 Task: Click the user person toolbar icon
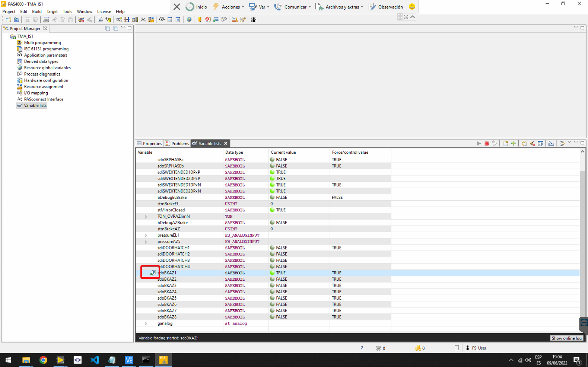click(x=254, y=20)
